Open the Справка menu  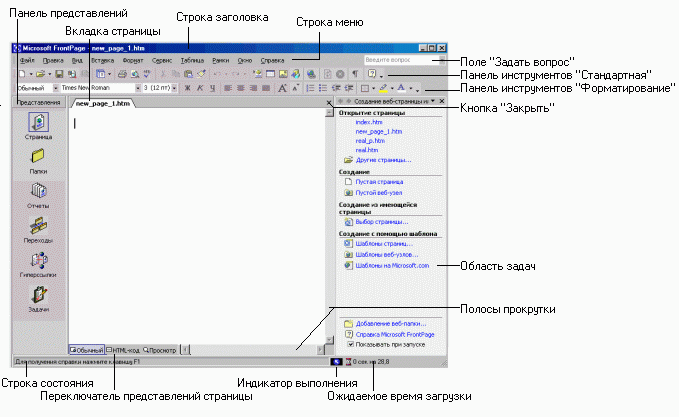coord(272,60)
